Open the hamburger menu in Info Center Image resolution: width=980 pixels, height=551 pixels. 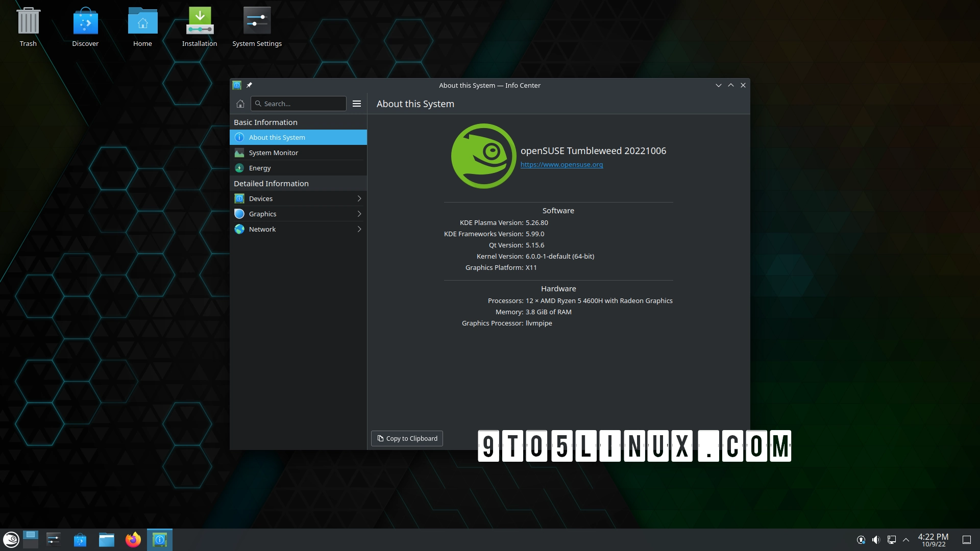point(356,104)
